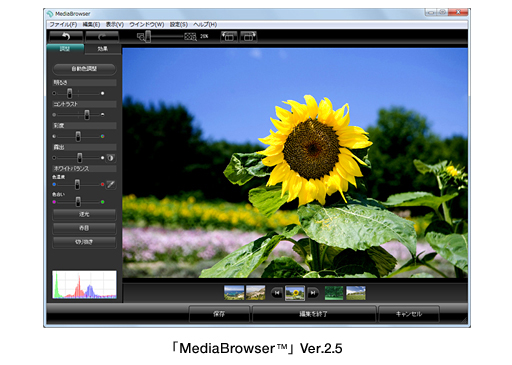Click the dark dot at the 露出 slider's left end
Viewport: 512px width, 365px height.
(54, 158)
